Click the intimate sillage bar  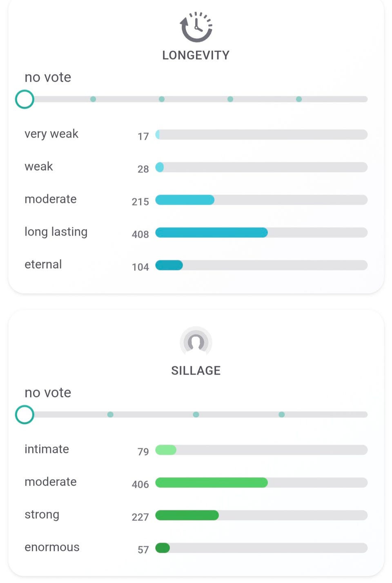coord(261,450)
